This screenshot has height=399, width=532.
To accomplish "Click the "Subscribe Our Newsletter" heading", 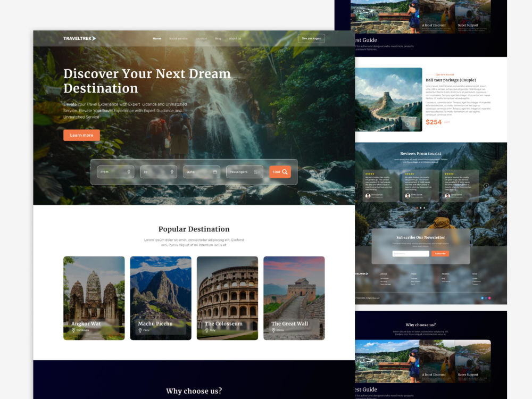I will pyautogui.click(x=420, y=237).
